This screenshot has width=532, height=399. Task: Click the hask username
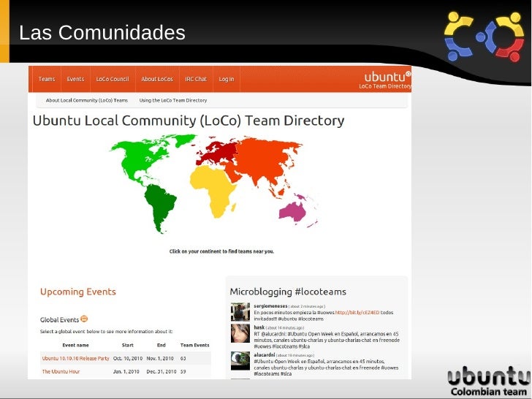click(x=259, y=327)
